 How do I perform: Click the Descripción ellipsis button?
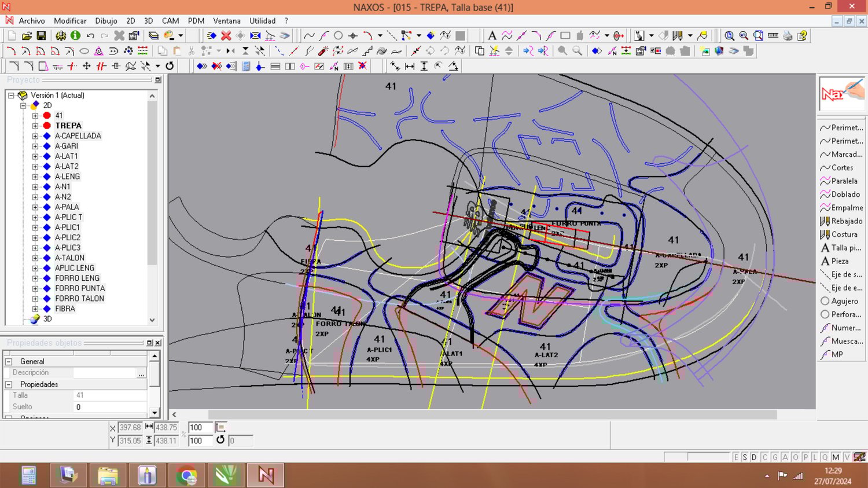(x=141, y=373)
